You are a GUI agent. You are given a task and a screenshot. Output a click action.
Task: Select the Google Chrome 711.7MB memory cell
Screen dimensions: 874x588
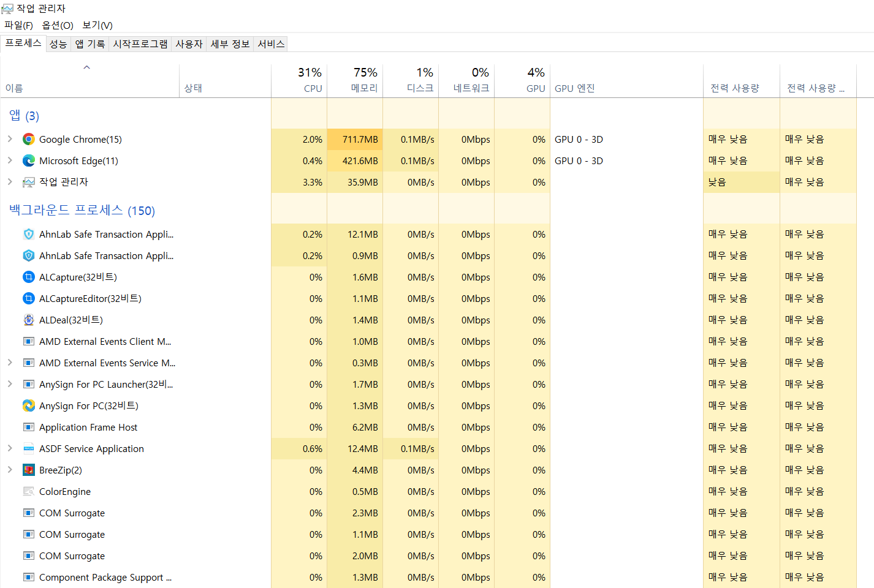coord(355,139)
